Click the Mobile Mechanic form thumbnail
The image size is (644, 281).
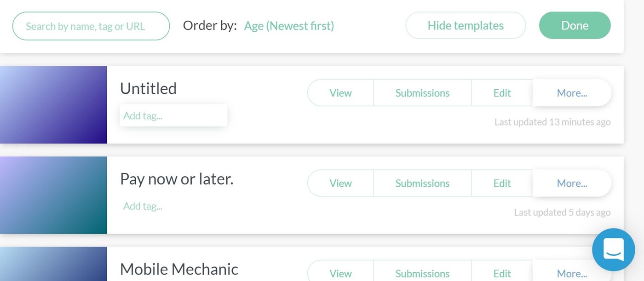[x=53, y=267]
